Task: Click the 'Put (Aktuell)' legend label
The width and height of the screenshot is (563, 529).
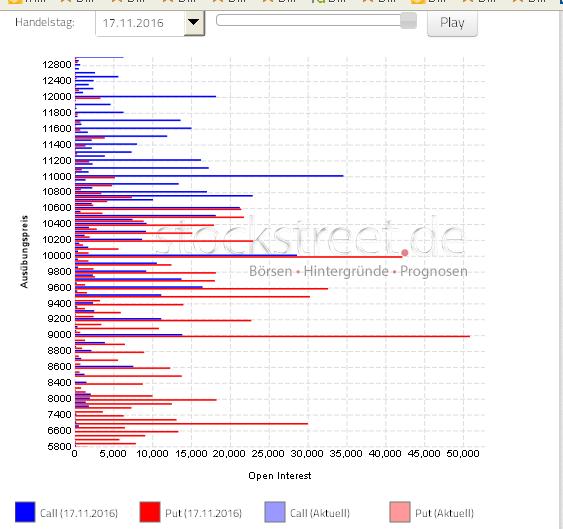Action: (x=445, y=513)
